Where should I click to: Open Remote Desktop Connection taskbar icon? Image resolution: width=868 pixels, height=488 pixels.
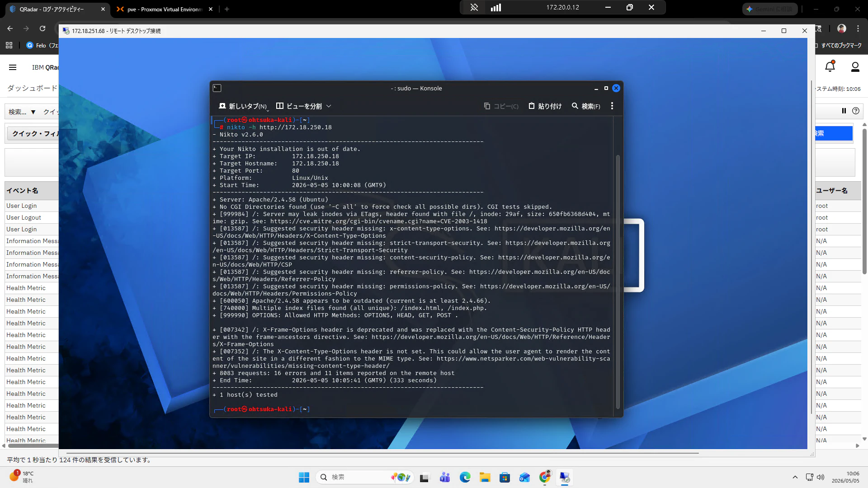[x=565, y=477]
